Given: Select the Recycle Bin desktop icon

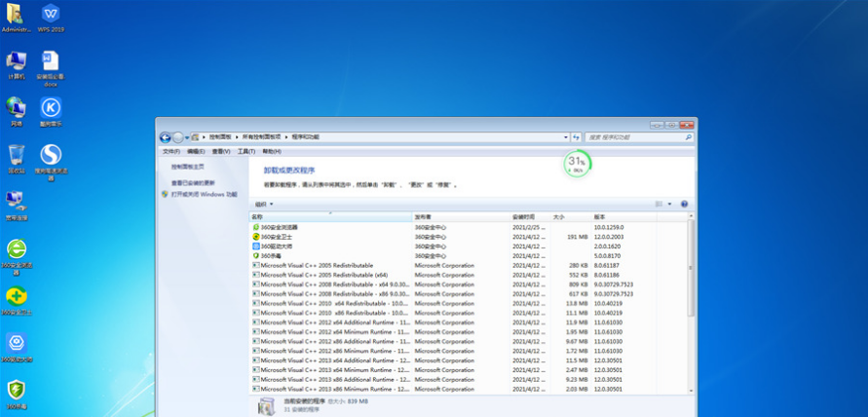Looking at the screenshot, I should tap(17, 157).
